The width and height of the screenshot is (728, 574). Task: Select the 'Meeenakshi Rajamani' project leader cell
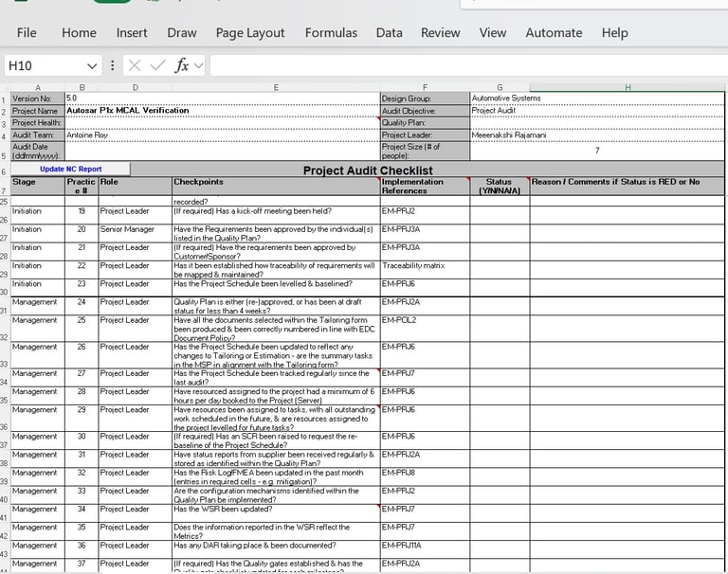coord(597,135)
